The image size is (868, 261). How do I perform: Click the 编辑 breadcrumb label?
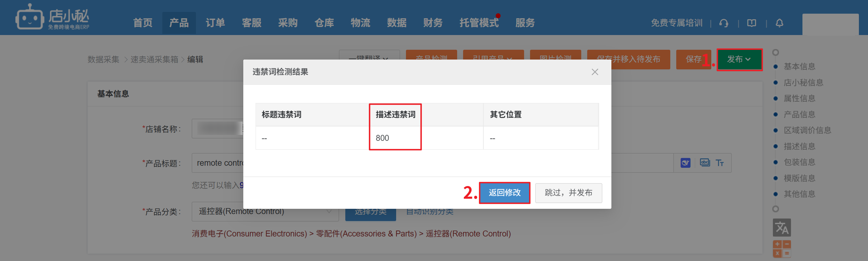click(x=195, y=60)
